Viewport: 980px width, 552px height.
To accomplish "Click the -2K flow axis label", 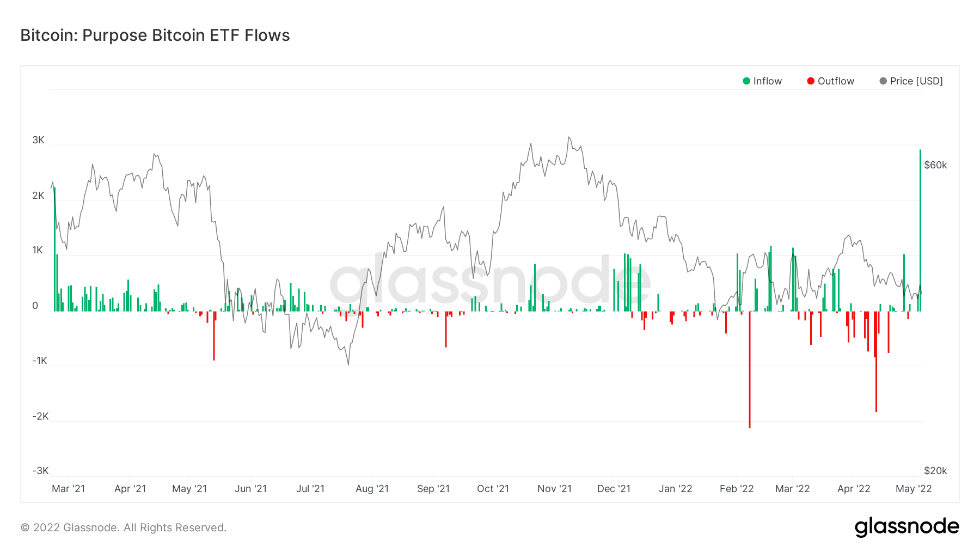I will pyautogui.click(x=40, y=416).
